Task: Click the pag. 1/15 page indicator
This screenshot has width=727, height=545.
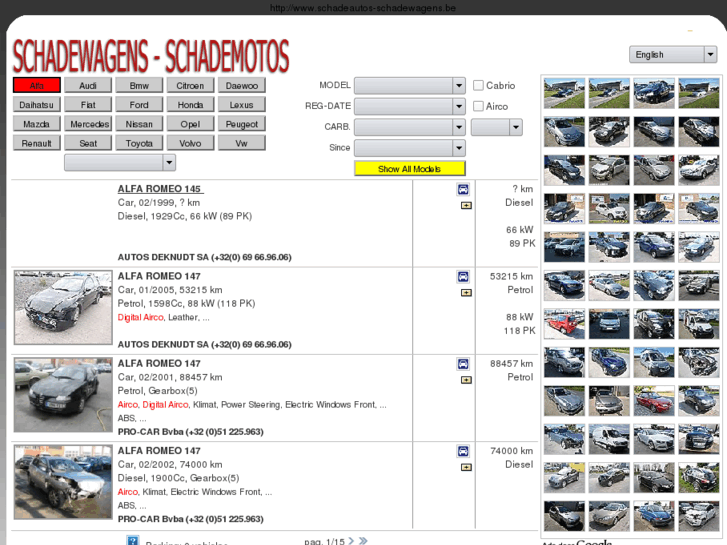Action: click(325, 541)
